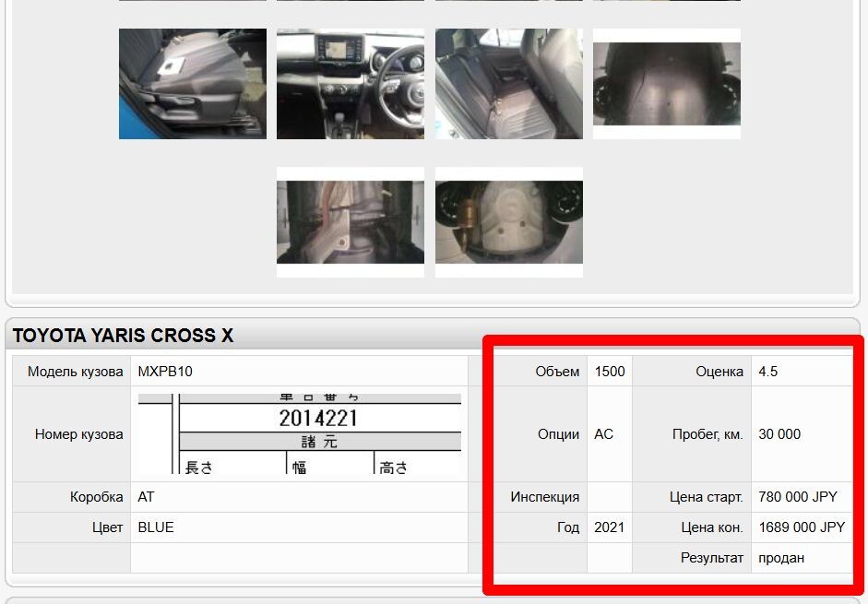Click the mileage value 30 000
Viewport: 868px width, 604px height.
[779, 434]
